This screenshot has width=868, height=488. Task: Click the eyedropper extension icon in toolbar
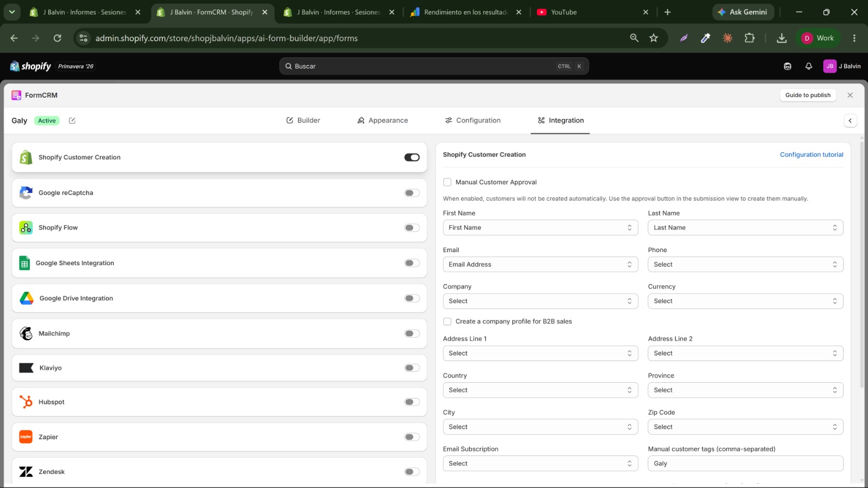click(x=706, y=38)
